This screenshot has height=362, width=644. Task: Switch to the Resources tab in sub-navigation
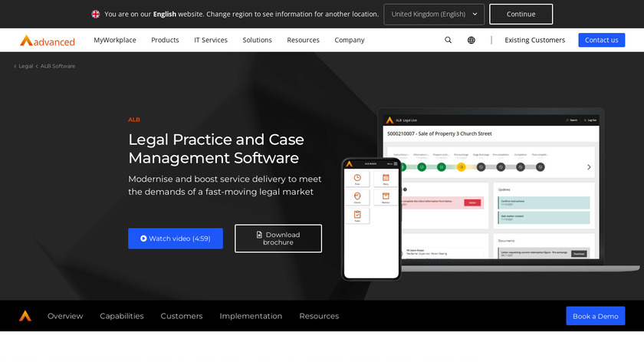319,316
